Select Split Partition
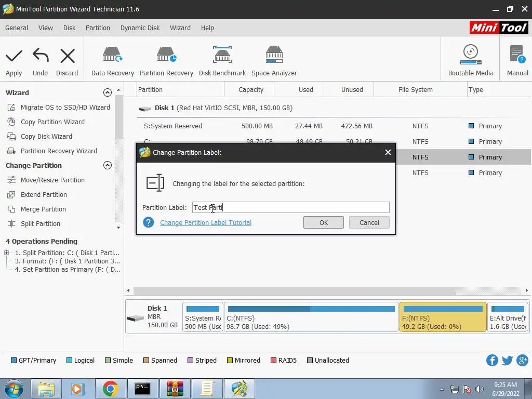The height and width of the screenshot is (399, 532). (x=34, y=224)
